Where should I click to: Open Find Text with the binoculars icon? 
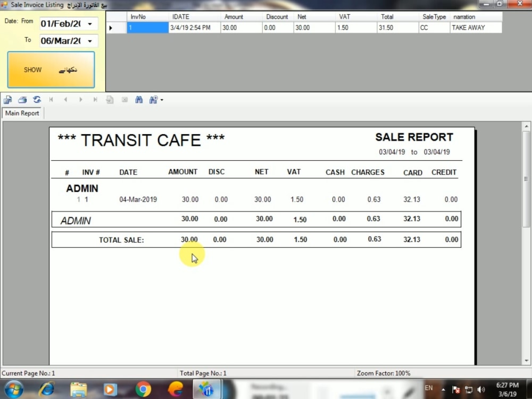[139, 99]
